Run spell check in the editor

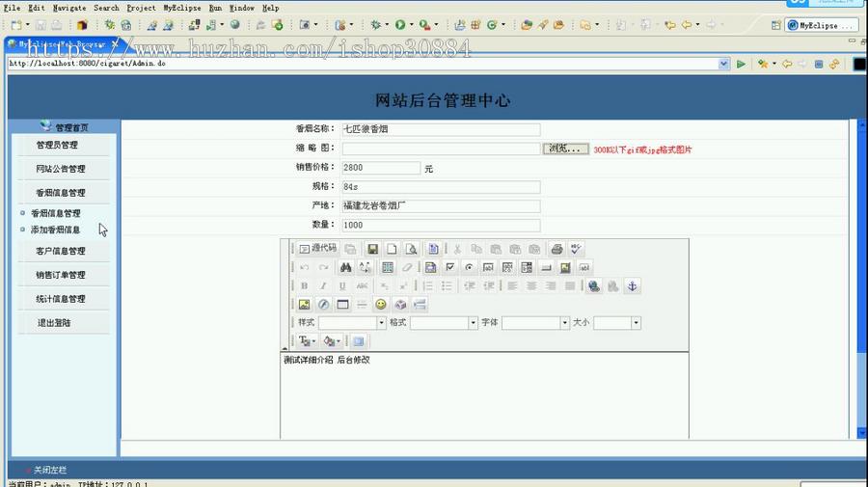tap(577, 249)
